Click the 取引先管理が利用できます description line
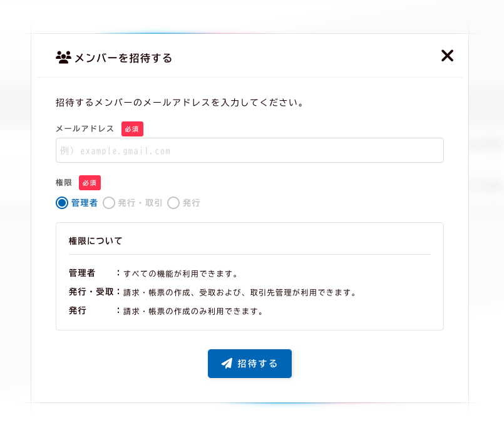Screen dimensions: 504x435 coord(240,292)
